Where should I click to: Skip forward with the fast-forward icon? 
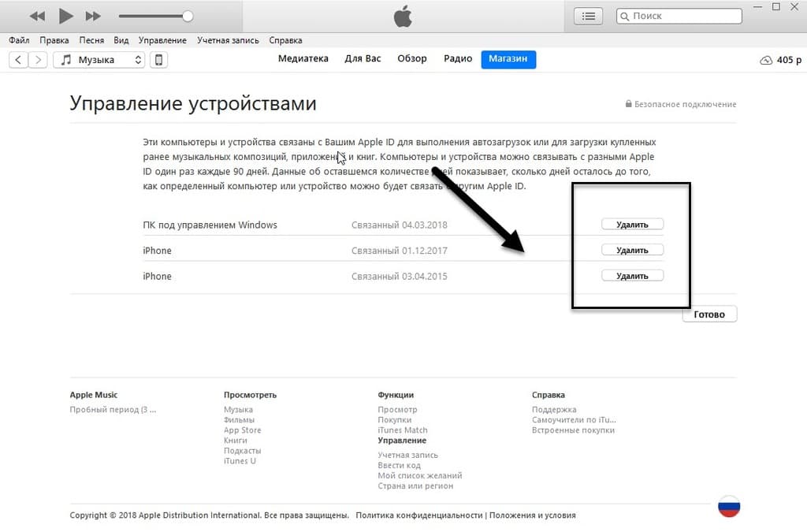[93, 17]
